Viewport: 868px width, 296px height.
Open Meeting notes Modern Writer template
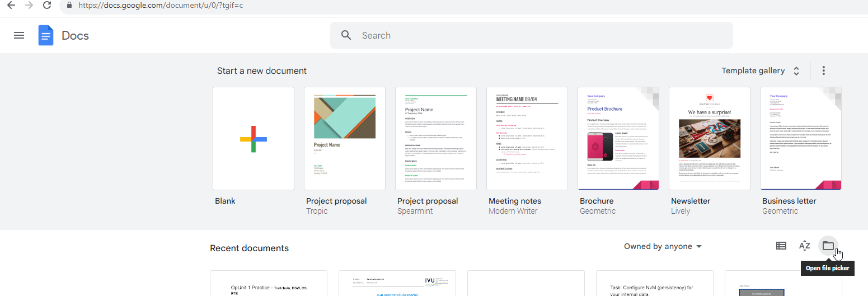(x=527, y=139)
